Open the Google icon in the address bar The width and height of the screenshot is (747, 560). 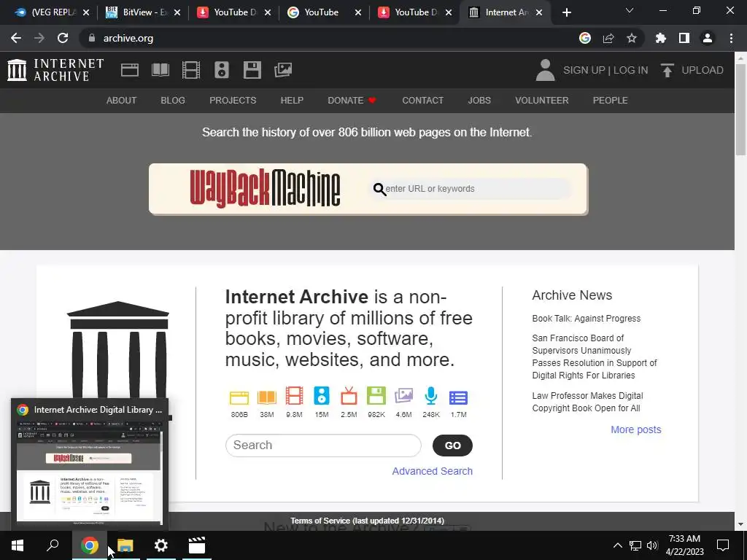(585, 38)
